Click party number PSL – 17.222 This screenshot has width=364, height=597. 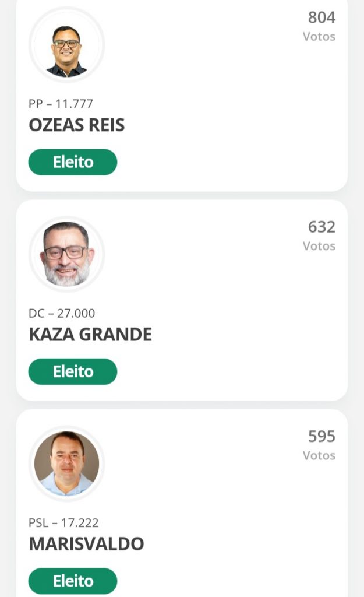point(63,523)
